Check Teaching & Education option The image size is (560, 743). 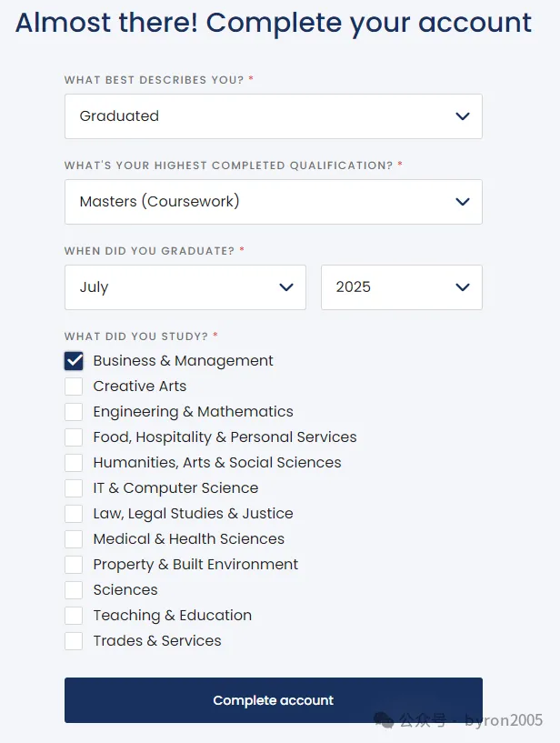(74, 616)
